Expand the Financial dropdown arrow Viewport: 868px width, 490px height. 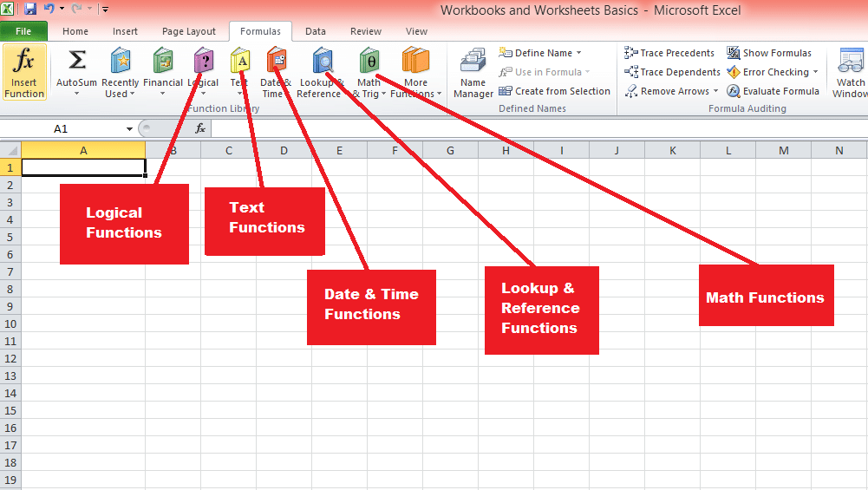(163, 94)
